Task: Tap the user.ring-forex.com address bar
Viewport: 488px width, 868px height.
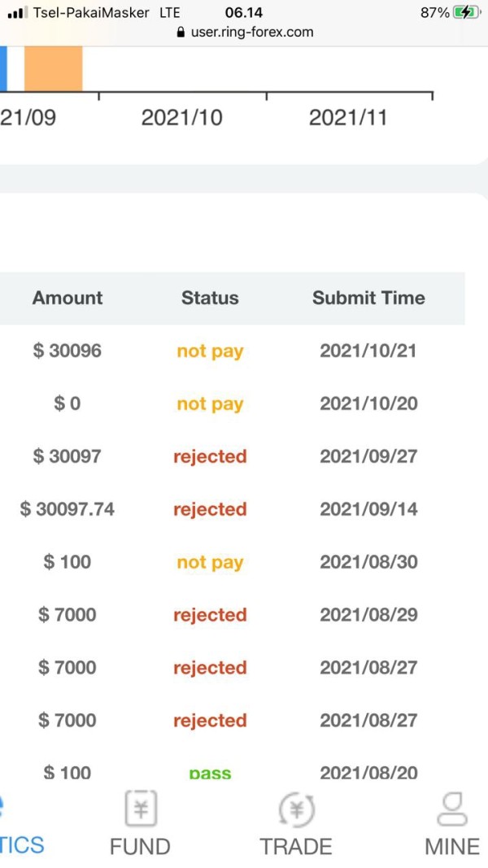Action: [251, 33]
